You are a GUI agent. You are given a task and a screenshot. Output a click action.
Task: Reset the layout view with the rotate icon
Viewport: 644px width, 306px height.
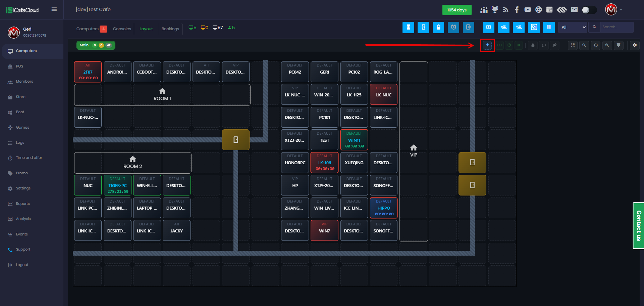coord(595,45)
